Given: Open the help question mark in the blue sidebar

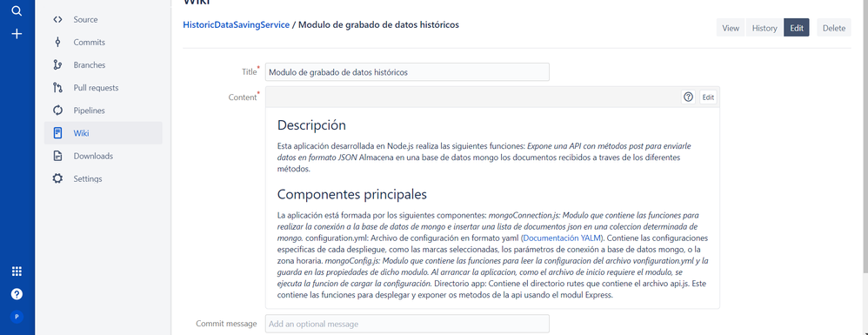Looking at the screenshot, I should 17,294.
